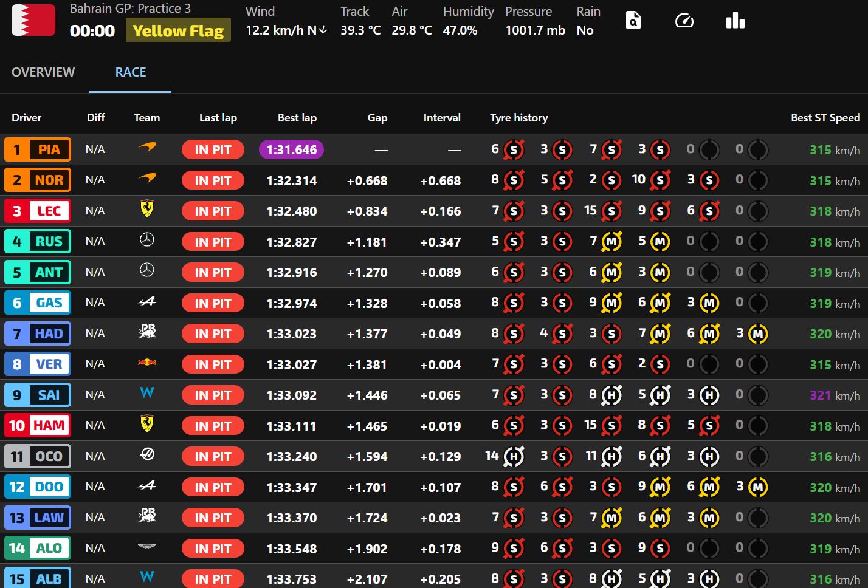Click the Ferrari logo in LEC row

[x=147, y=210]
